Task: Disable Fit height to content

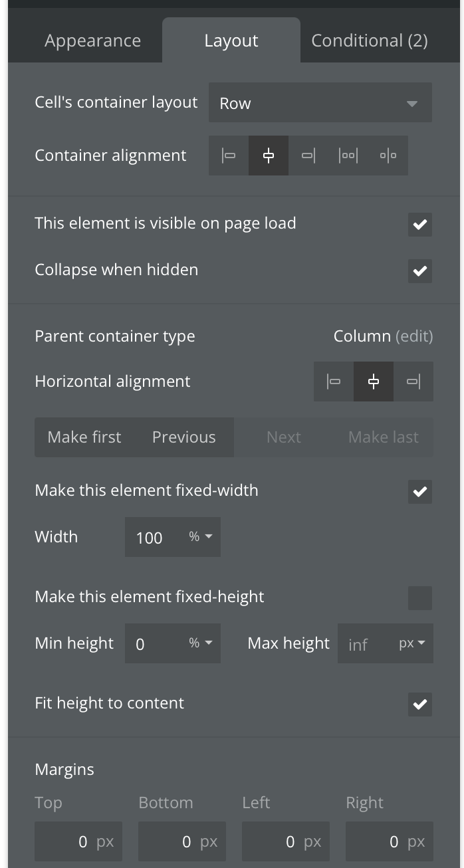Action: click(419, 705)
